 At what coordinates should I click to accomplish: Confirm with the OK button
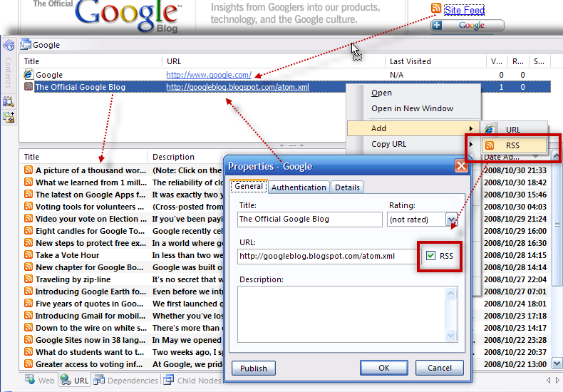pos(384,368)
